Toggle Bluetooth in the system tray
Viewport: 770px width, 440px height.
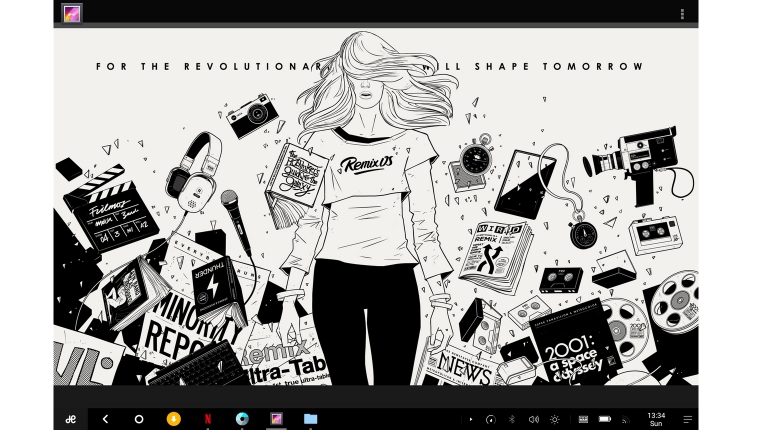512,419
